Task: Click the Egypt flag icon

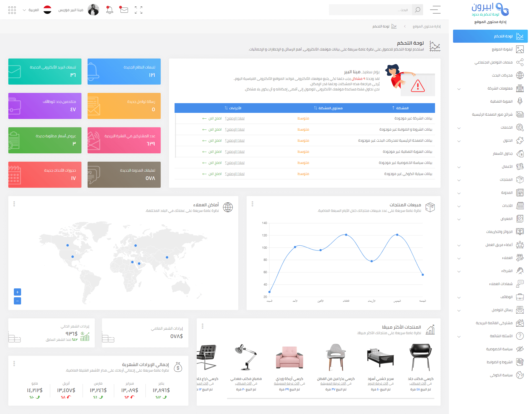Action: click(x=47, y=10)
